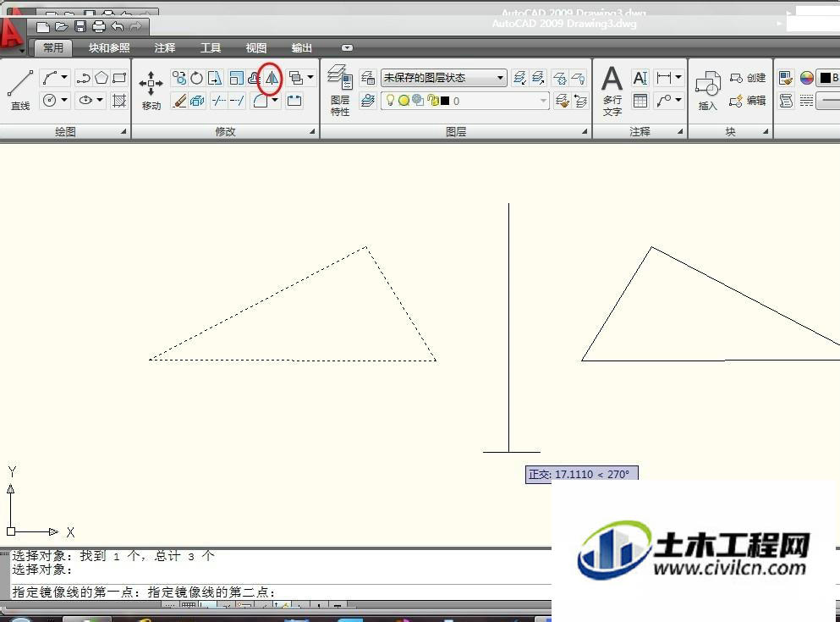Click the Match Layer paintbrush icon
This screenshot has height=622, width=840.
[x=562, y=101]
